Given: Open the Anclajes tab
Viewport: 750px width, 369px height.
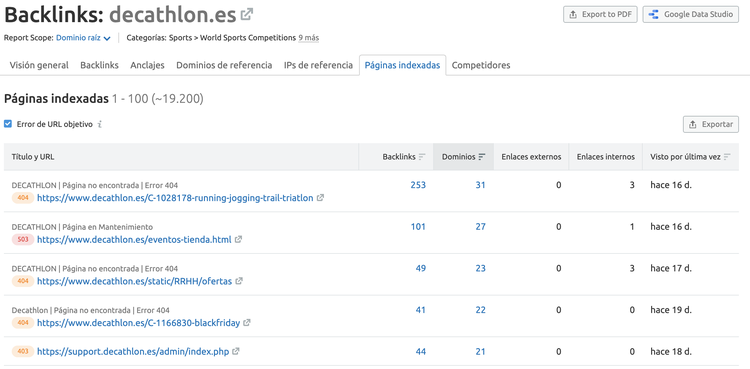Looking at the screenshot, I should tap(147, 65).
